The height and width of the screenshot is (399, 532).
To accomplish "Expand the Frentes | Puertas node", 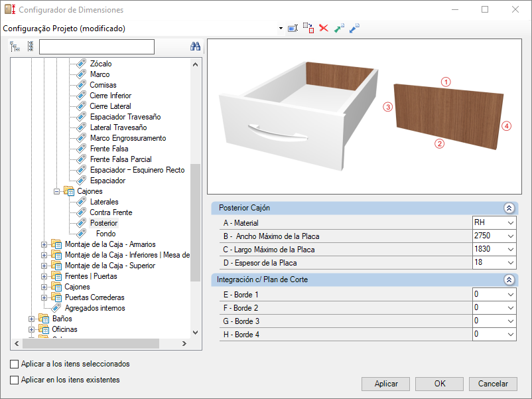I will pyautogui.click(x=44, y=276).
